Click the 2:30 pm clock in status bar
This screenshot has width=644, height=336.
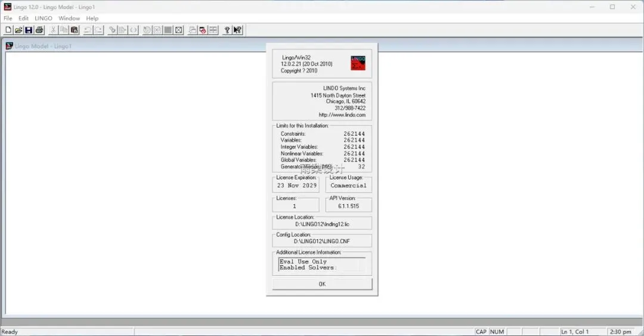point(620,331)
